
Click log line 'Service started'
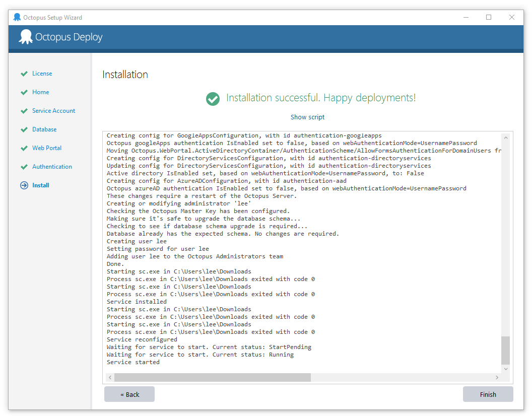pos(133,362)
